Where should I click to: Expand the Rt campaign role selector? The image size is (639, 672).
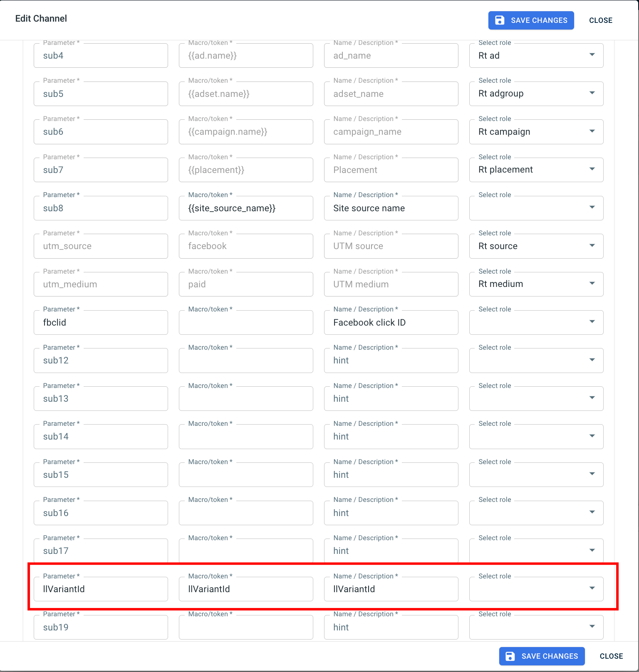click(536, 132)
